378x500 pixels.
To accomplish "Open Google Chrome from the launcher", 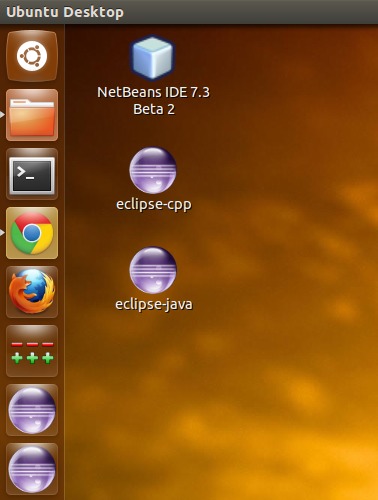I will coord(32,233).
